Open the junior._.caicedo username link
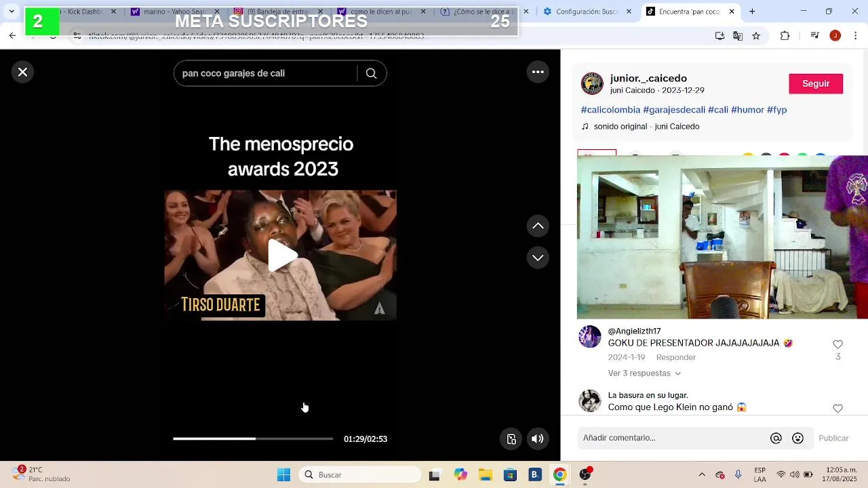 point(648,78)
